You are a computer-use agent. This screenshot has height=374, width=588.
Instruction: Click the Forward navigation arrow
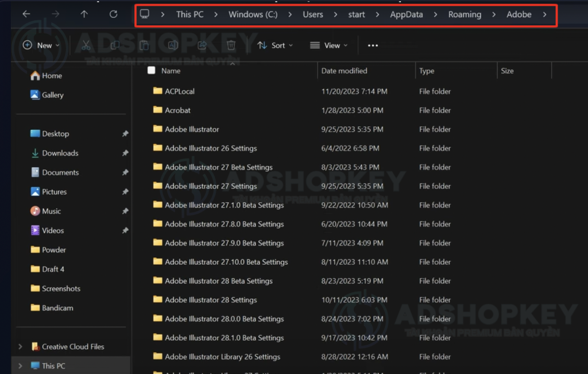pyautogui.click(x=56, y=14)
